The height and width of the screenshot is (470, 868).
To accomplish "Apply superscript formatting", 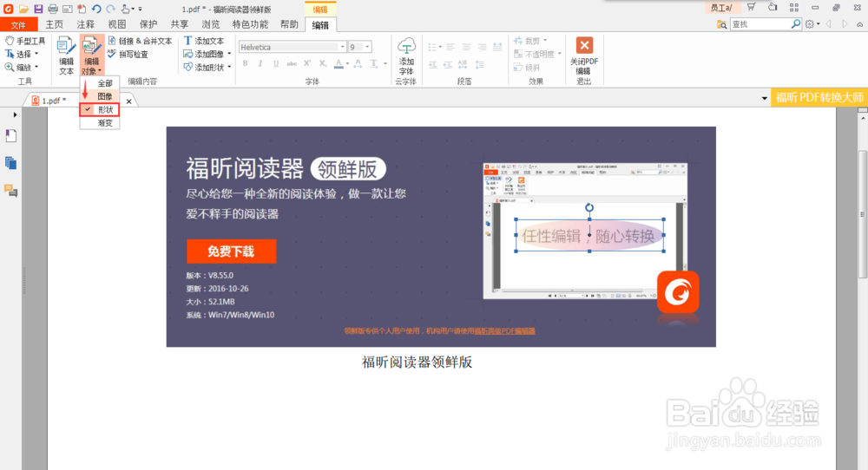I will click(x=307, y=63).
